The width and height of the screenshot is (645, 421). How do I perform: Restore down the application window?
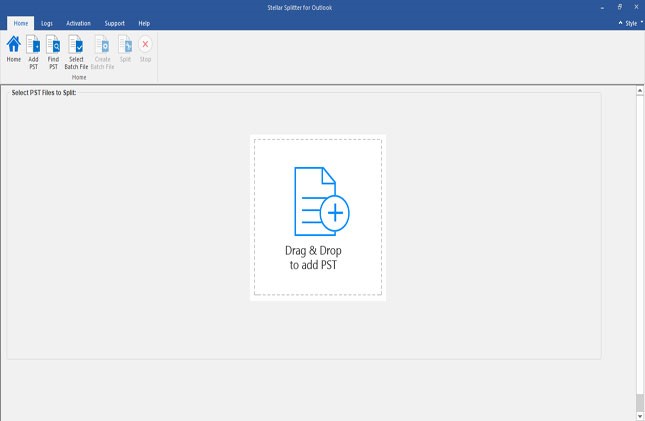619,7
